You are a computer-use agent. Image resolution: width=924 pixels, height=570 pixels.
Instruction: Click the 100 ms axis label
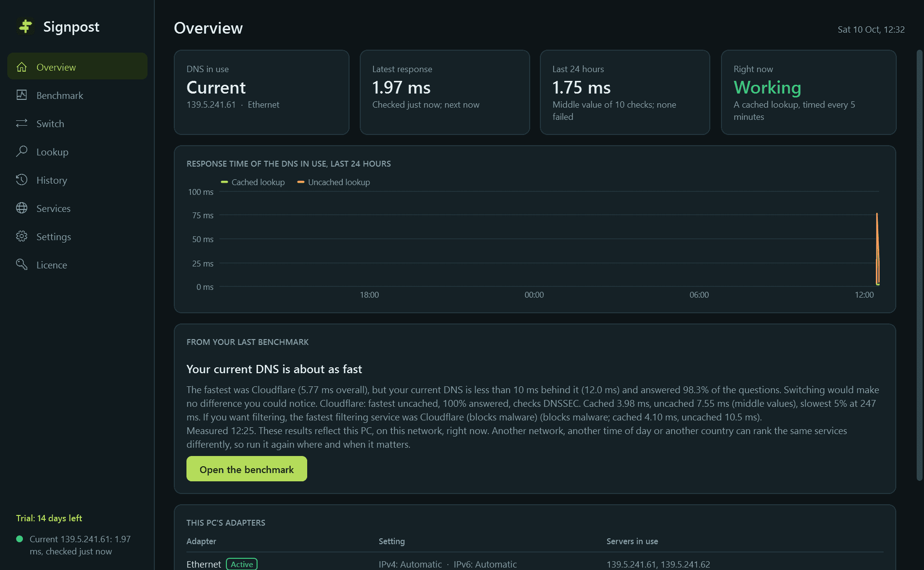pos(201,192)
